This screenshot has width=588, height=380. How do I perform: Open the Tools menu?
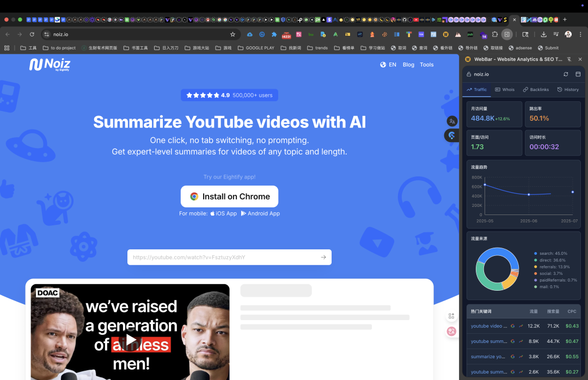(x=426, y=65)
